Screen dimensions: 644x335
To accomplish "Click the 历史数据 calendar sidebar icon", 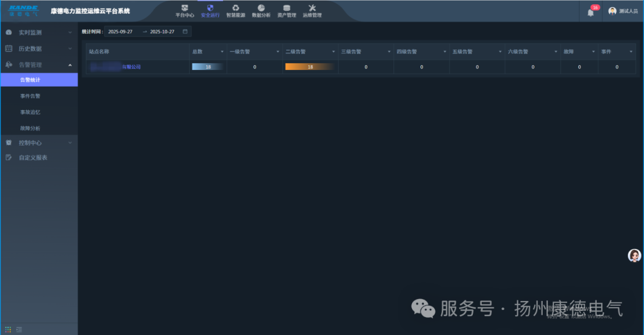I will click(8, 48).
